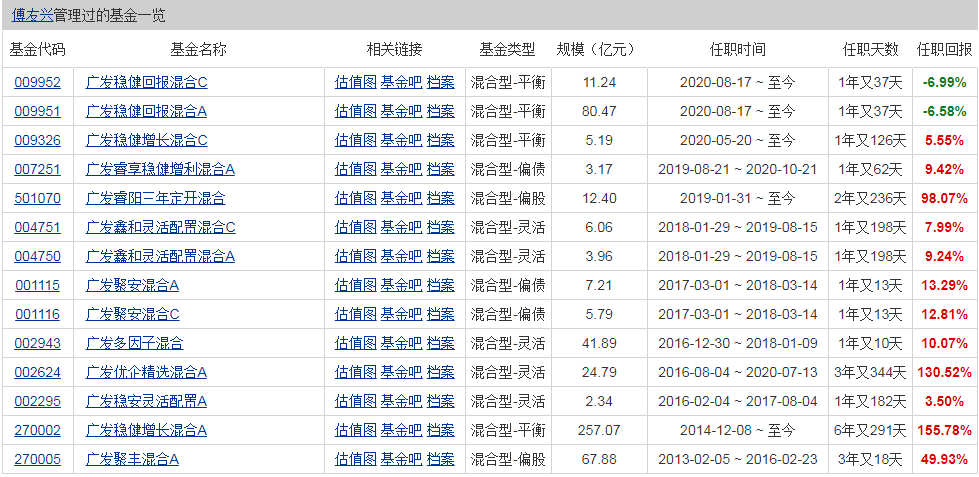Viewport: 979px width, 477px height.
Task: Open 广发聚丰混合A fund page
Action: tap(133, 459)
